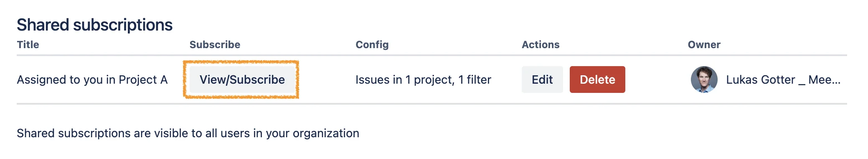868x159 pixels.
Task: Click the orange highlight border around View/Subscribe
Action: coord(241,62)
